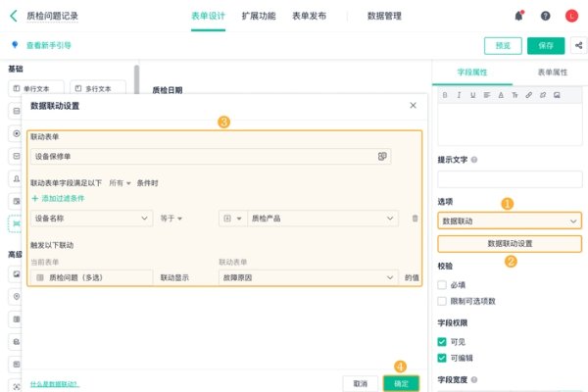Click the location pin icon beside 查看新手引导

[x=15, y=45]
